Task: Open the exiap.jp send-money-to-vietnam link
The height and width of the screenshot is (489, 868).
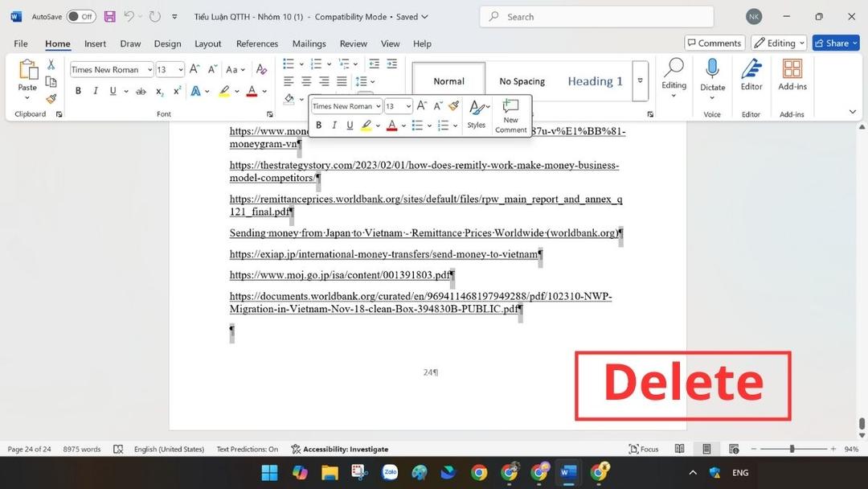Action: (x=383, y=254)
